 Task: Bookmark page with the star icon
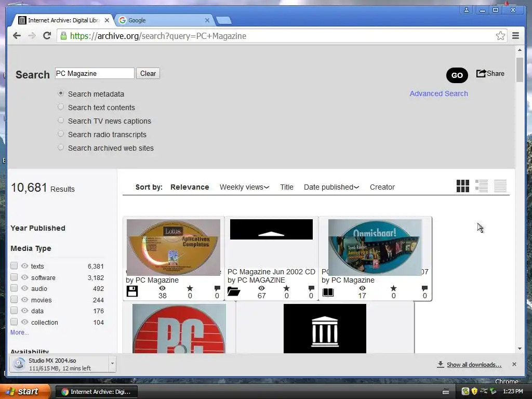point(500,36)
